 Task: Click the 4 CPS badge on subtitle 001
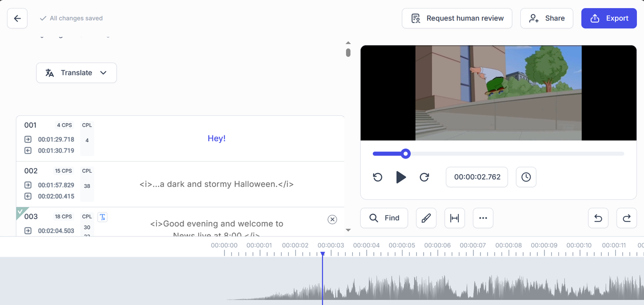point(64,125)
